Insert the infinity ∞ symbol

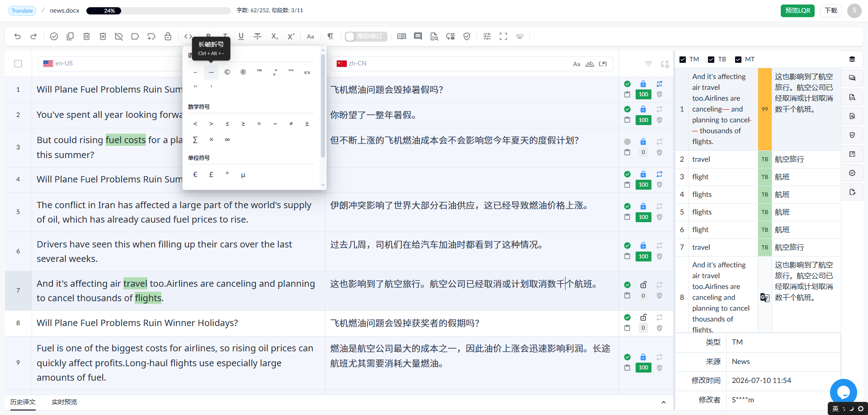tap(227, 140)
